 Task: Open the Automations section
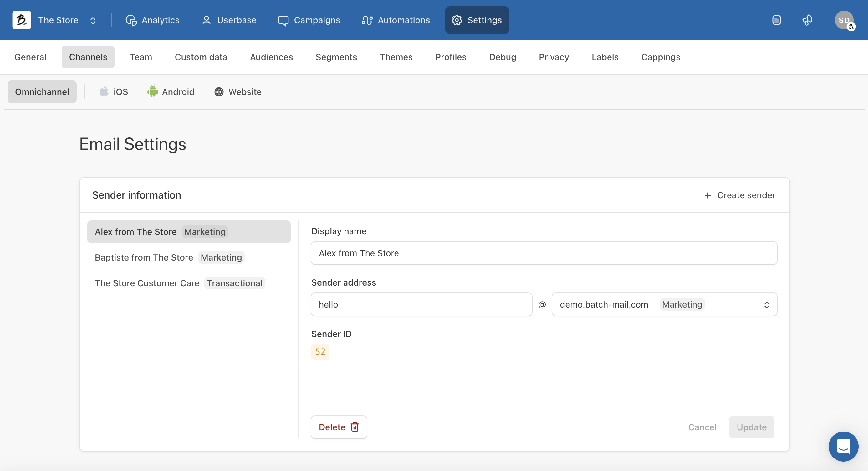(x=396, y=20)
